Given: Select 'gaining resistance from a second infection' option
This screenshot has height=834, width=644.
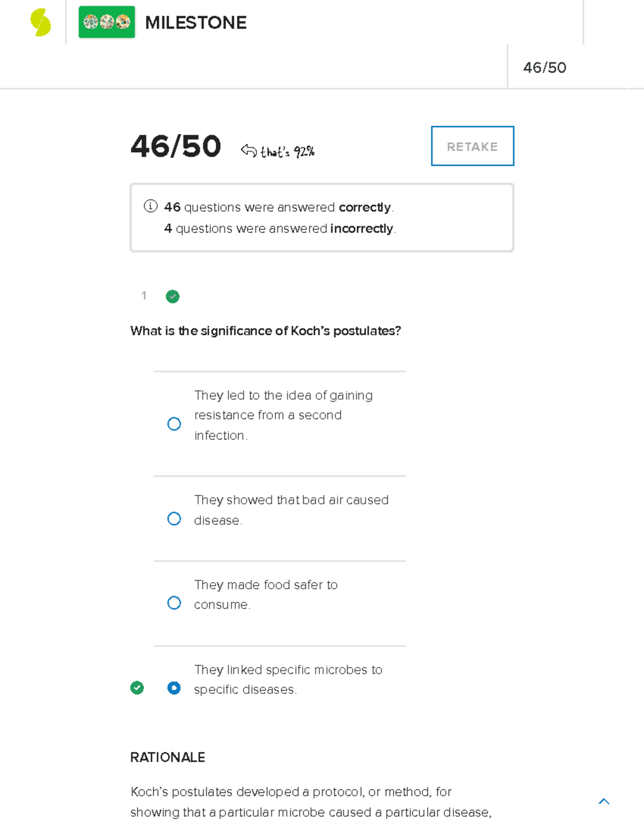Looking at the screenshot, I should 174,424.
